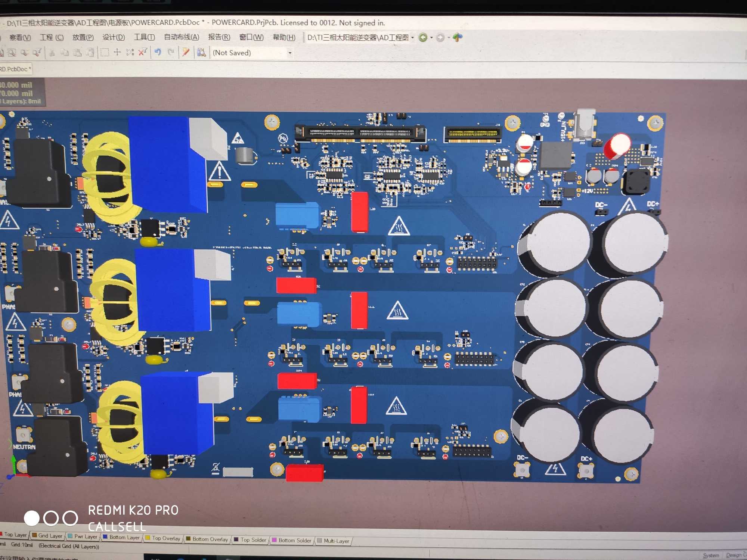747x560 pixels.
Task: Switch to the Bottom Overlay tab
Action: [x=207, y=539]
